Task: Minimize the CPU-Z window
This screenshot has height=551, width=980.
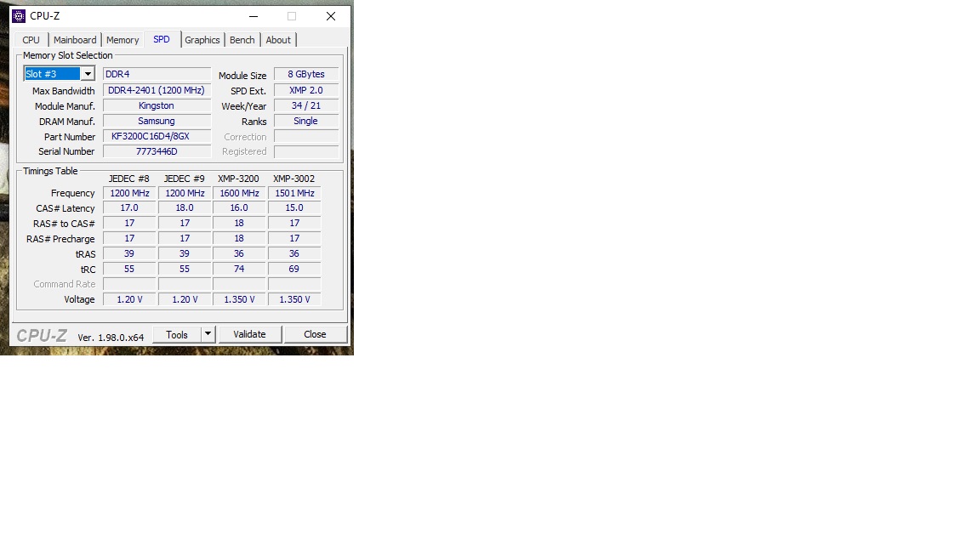Action: (x=254, y=16)
